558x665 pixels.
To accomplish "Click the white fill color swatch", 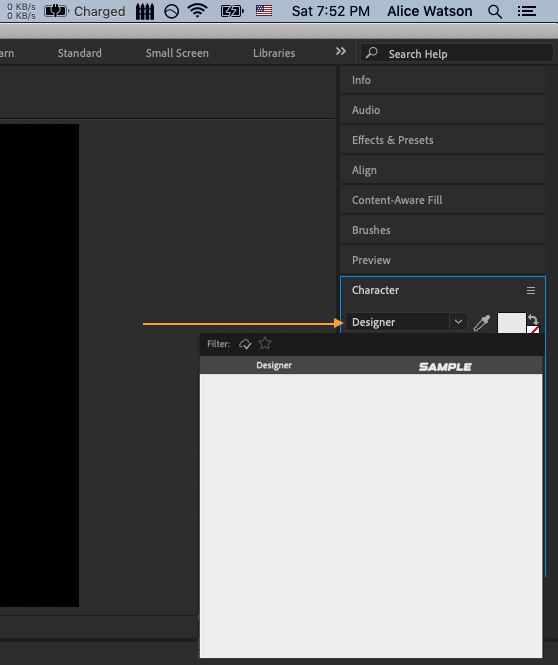I will pos(511,323).
